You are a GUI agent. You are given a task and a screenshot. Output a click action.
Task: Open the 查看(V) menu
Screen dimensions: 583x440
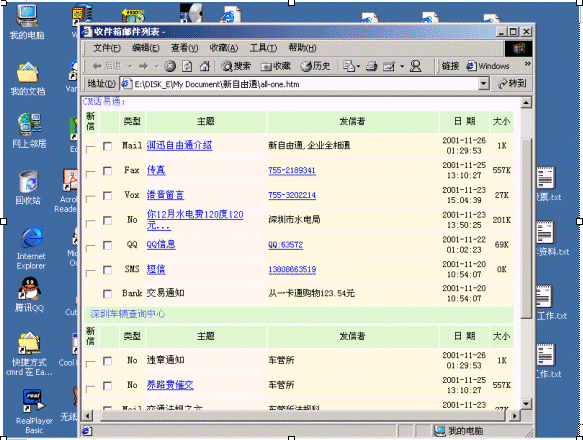tap(184, 48)
